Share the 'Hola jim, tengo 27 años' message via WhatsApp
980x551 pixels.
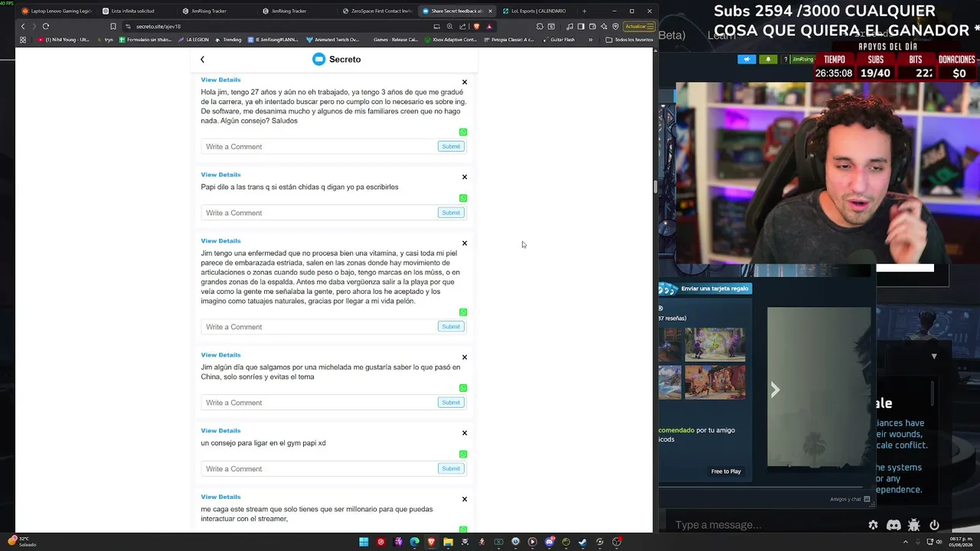point(463,132)
